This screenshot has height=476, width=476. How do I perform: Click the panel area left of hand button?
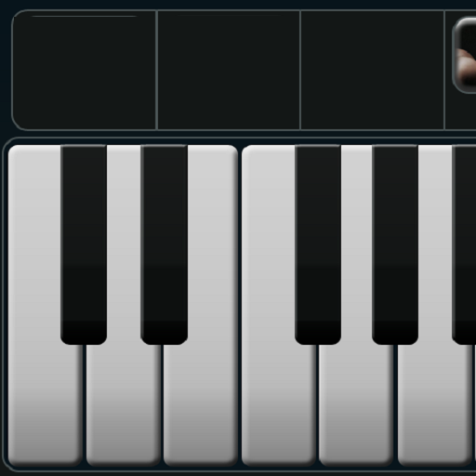tap(448, 70)
